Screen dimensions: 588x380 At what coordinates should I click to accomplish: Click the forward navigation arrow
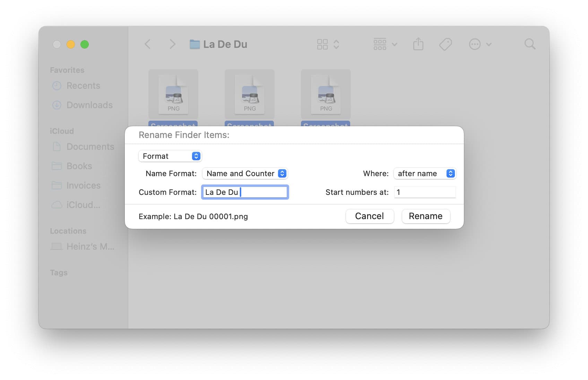click(x=172, y=44)
